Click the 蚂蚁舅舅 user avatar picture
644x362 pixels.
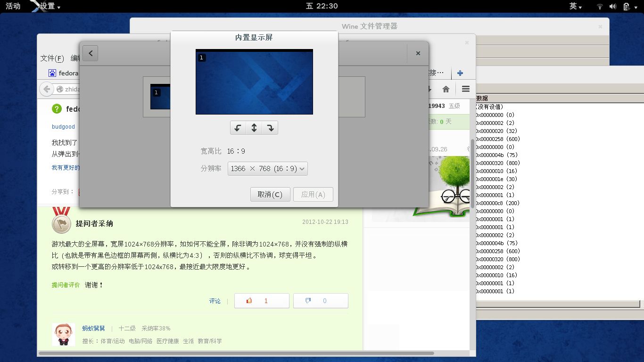click(x=63, y=335)
